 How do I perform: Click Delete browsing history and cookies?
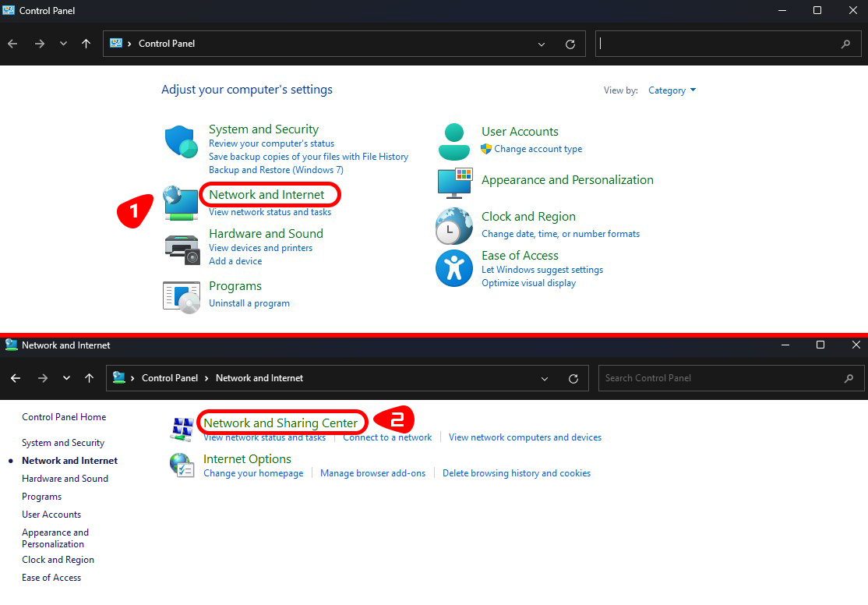click(x=516, y=473)
